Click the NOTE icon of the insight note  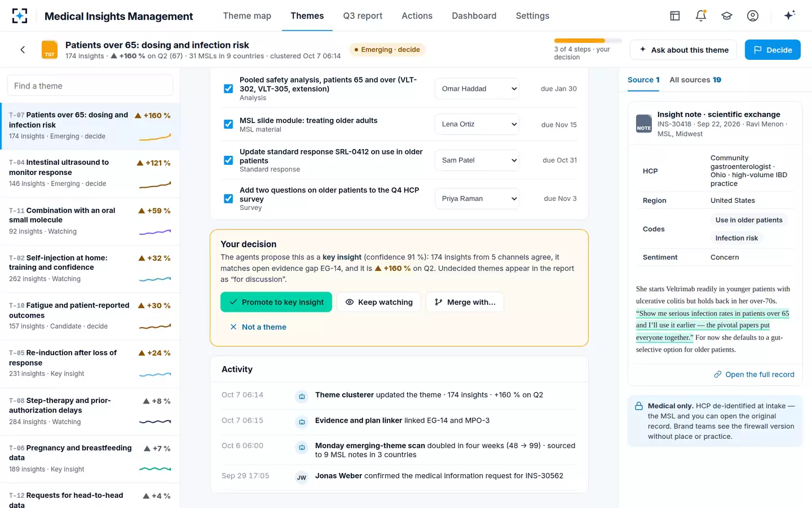tap(644, 124)
